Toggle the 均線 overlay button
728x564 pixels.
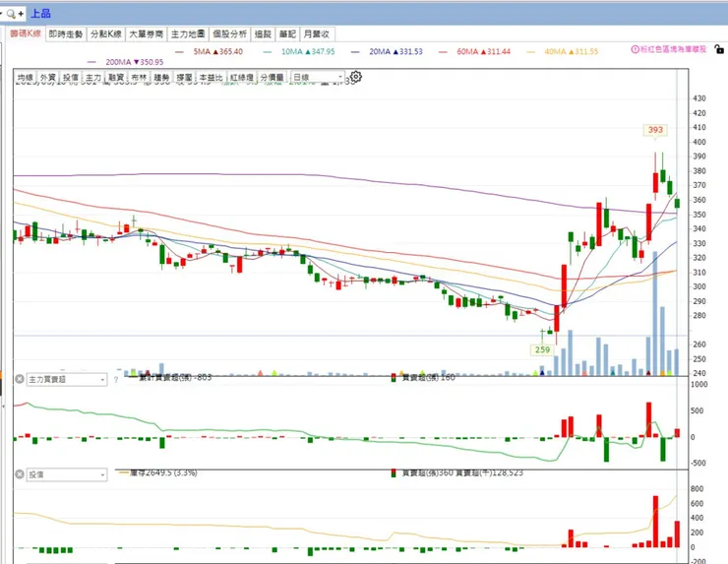coord(25,78)
